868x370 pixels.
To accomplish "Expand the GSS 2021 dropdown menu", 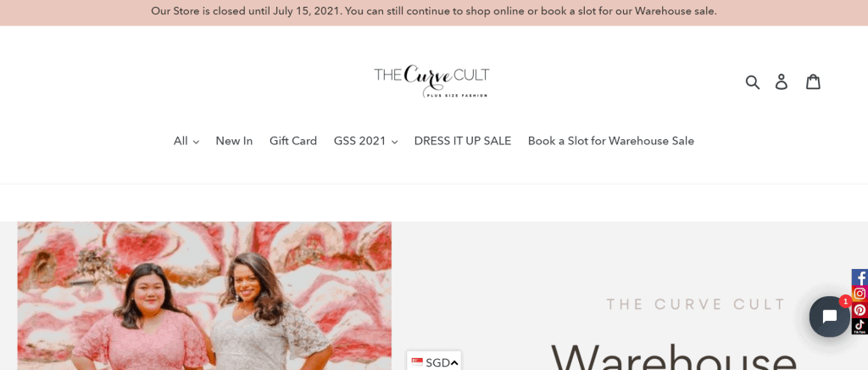I will click(x=365, y=141).
